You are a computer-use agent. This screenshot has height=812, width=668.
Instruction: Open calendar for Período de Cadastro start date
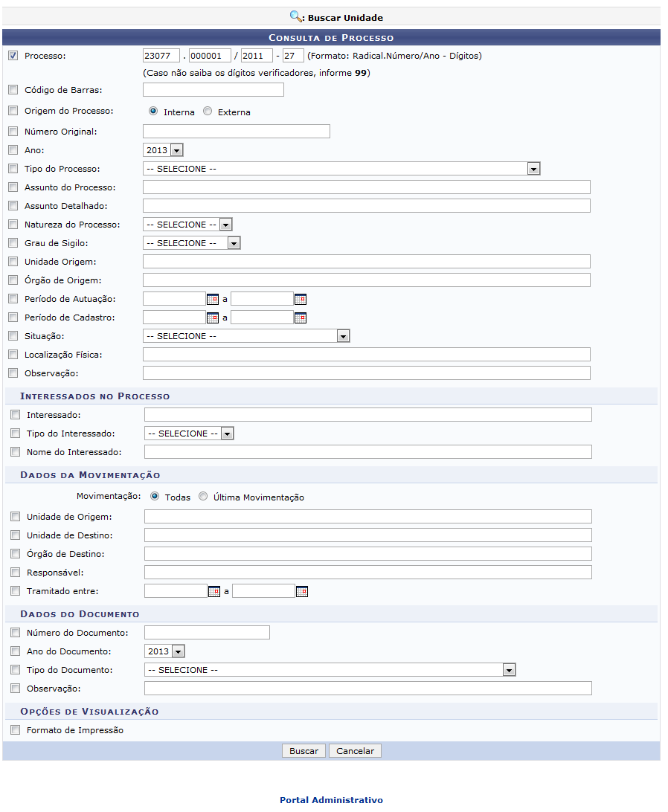point(213,318)
